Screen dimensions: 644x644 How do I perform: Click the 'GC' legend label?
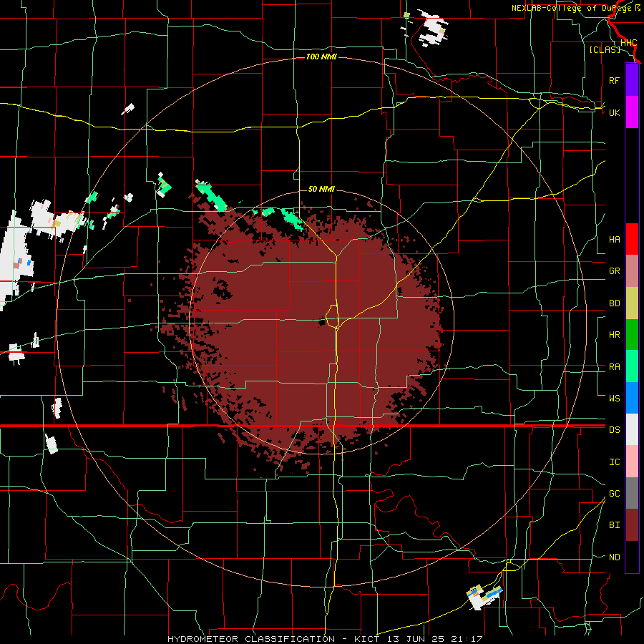coord(614,493)
